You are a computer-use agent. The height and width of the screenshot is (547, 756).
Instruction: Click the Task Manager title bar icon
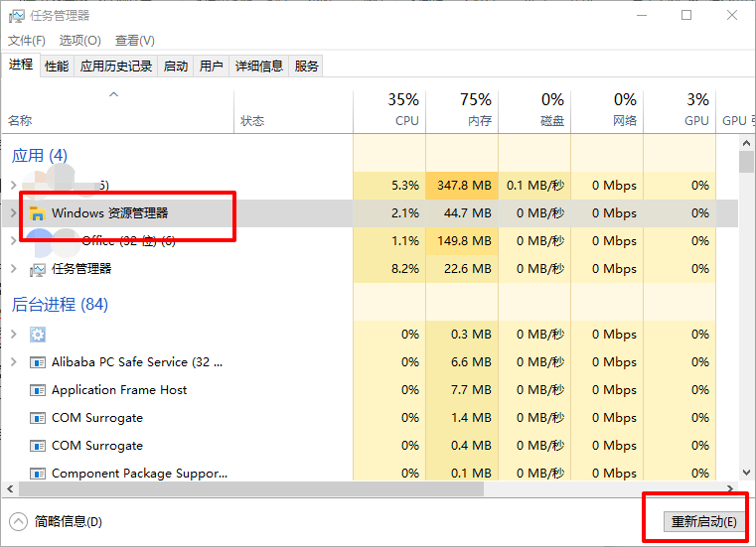pyautogui.click(x=17, y=15)
